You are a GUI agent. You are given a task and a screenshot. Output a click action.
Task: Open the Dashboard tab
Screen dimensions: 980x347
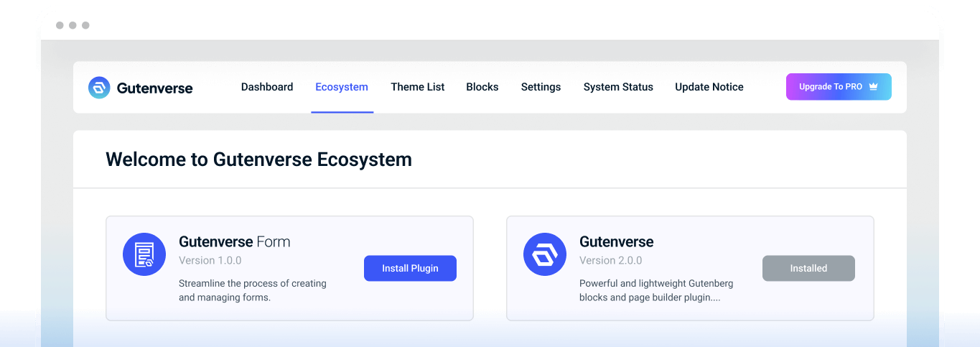[x=267, y=87]
